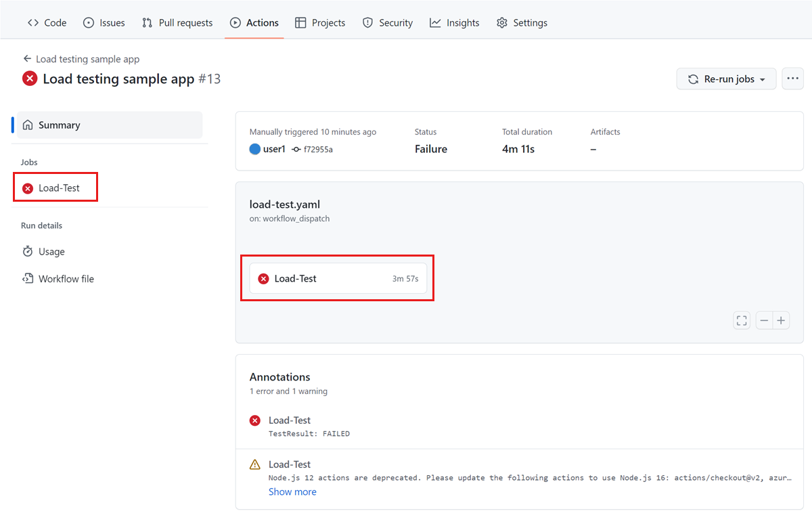Click the back arrow to workflow runs
Screen dimensions: 812x526
click(27, 59)
